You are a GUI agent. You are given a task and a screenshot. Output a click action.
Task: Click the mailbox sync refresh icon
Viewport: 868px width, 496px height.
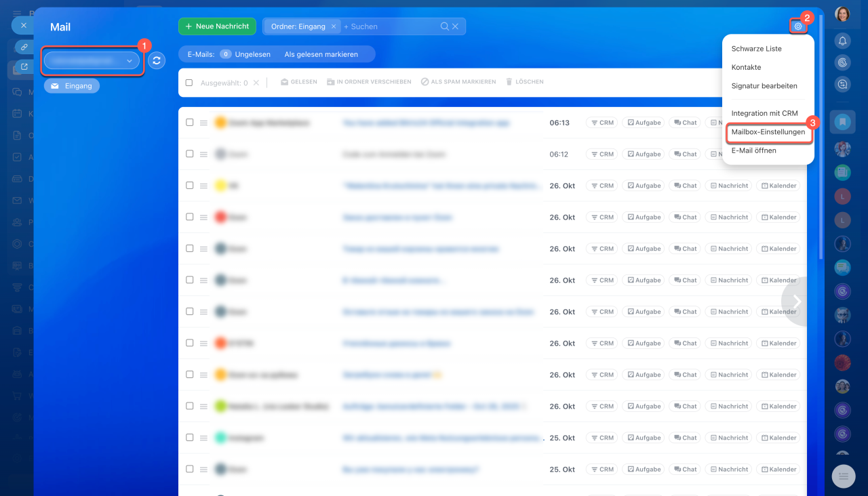point(157,60)
